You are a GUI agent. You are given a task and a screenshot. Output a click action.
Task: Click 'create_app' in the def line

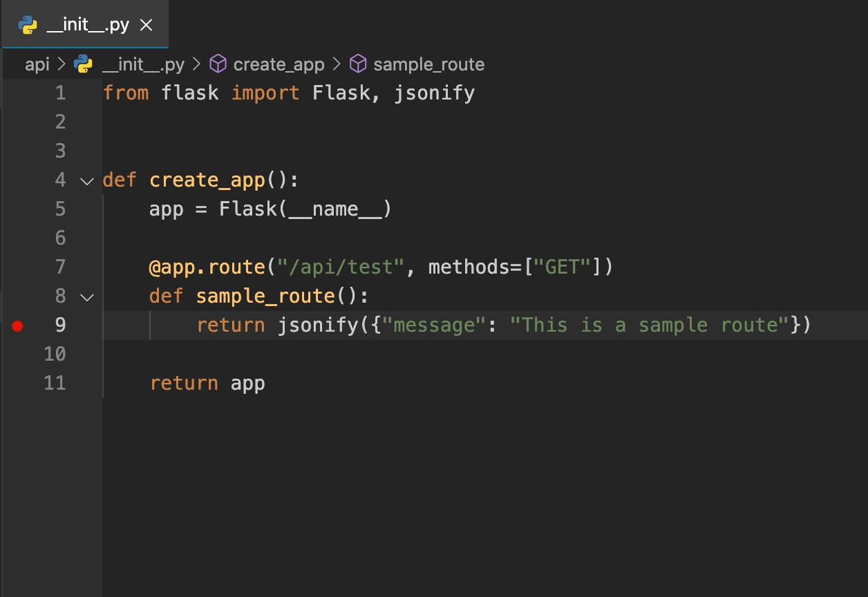coord(207,180)
